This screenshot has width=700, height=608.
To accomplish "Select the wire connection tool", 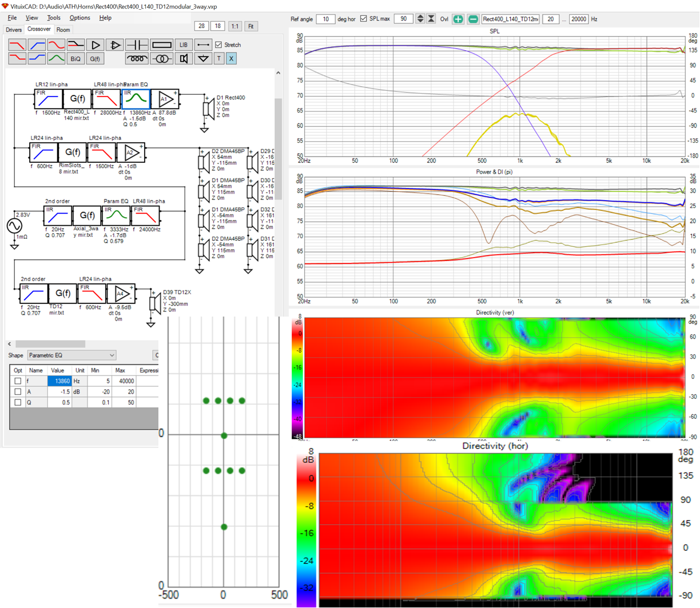I will pos(203,45).
